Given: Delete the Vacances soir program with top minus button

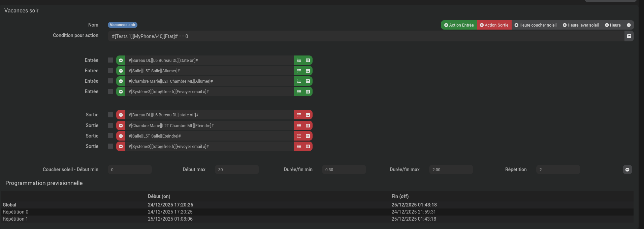Looking at the screenshot, I should click(629, 25).
